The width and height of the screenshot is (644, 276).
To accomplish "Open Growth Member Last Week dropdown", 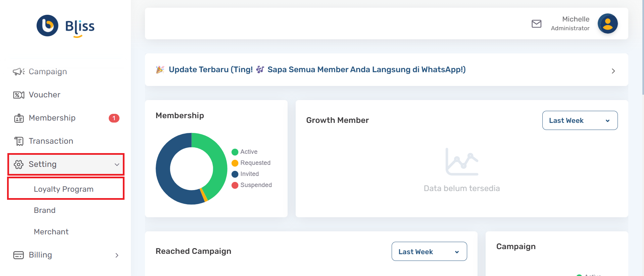I will (580, 121).
